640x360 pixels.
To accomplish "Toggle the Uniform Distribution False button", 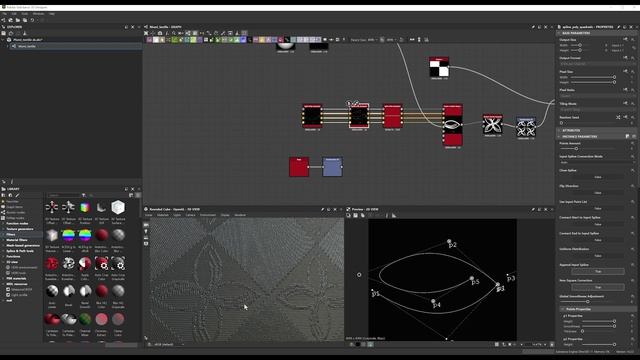I will point(598,256).
